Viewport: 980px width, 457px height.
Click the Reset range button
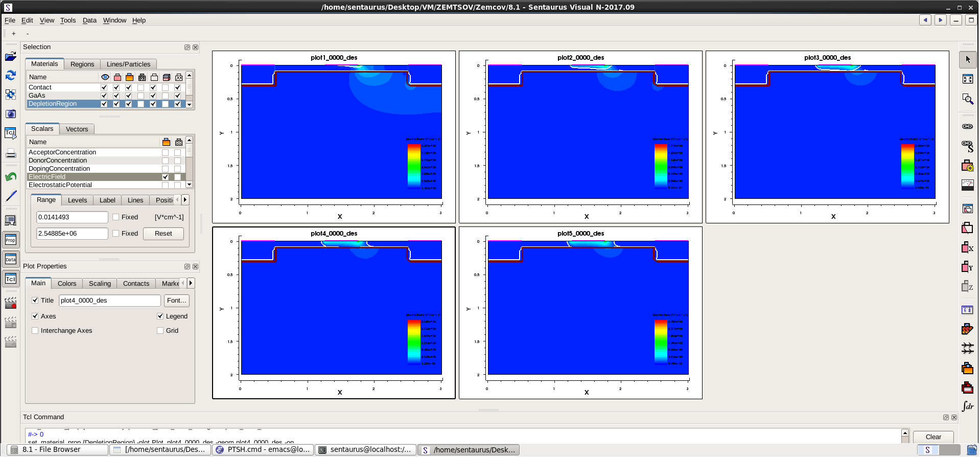point(164,234)
